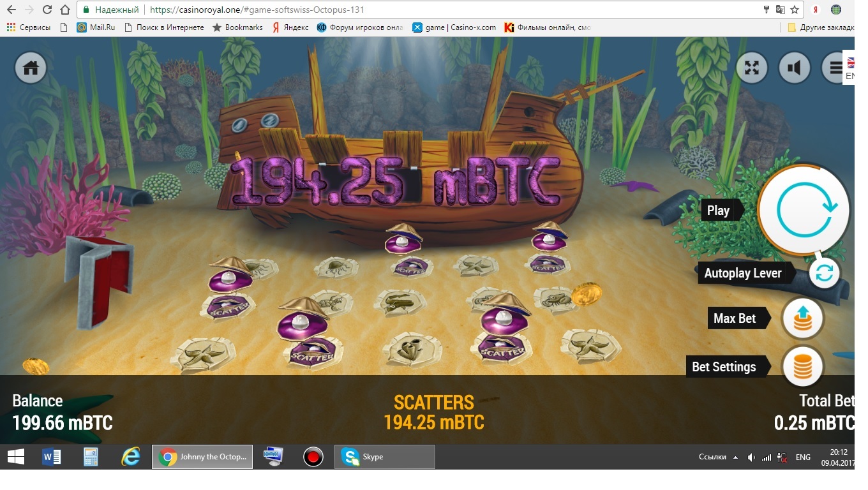Open the computer icon on the taskbar
Viewport: 868px width, 490px height.
pyautogui.click(x=273, y=457)
